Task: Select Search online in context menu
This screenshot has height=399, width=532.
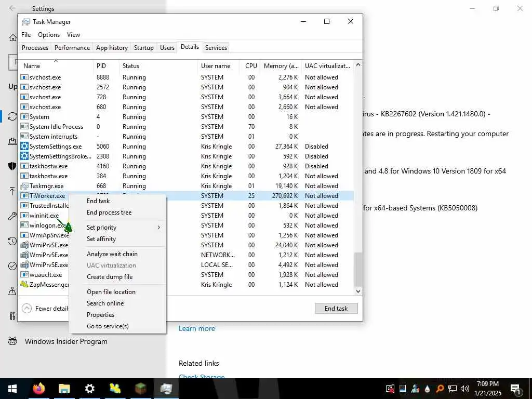Action: coord(105,303)
